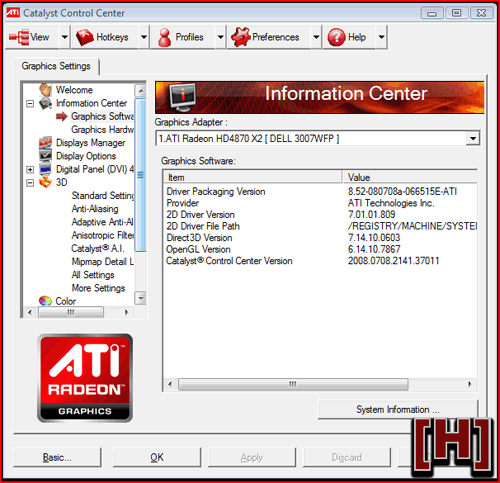Select Anti-Aliasing under 3D

pos(95,209)
